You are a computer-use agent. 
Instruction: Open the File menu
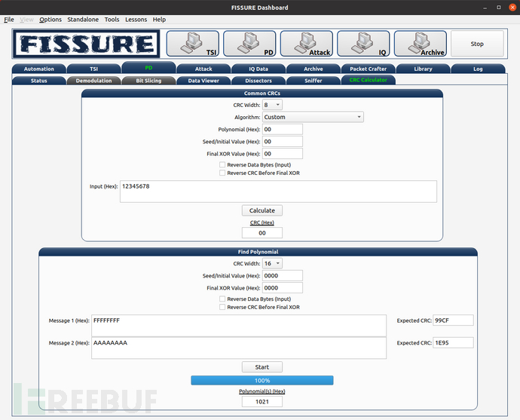pyautogui.click(x=9, y=20)
